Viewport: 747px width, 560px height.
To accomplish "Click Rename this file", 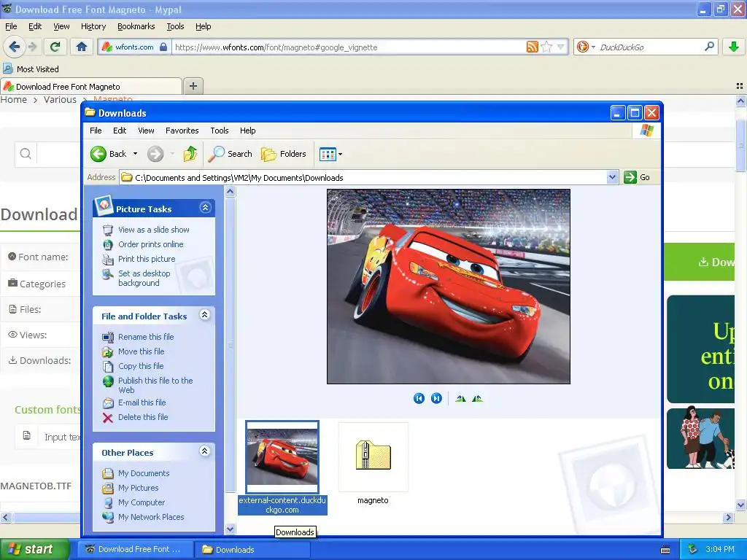I will click(x=146, y=337).
